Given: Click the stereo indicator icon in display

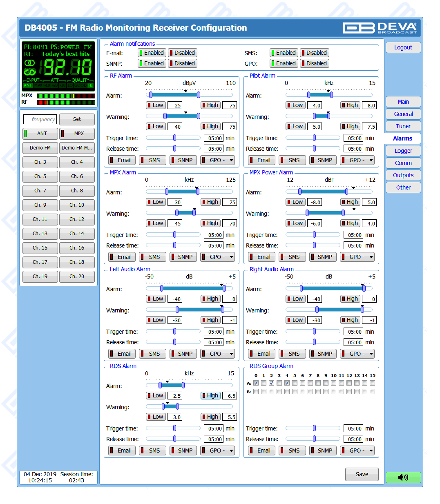Looking at the screenshot, I should point(29,63).
